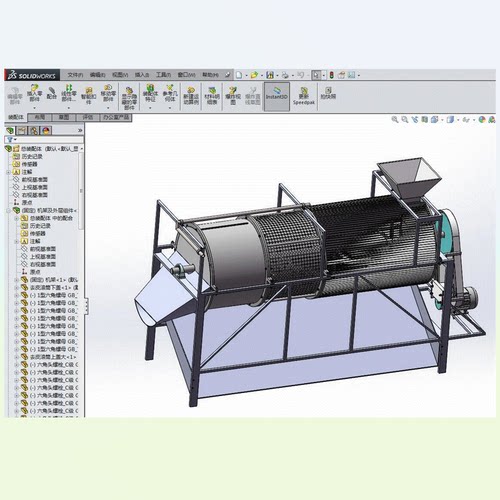Open the Tools (工具) menu
Image resolution: width=500 pixels, height=500 pixels.
163,75
